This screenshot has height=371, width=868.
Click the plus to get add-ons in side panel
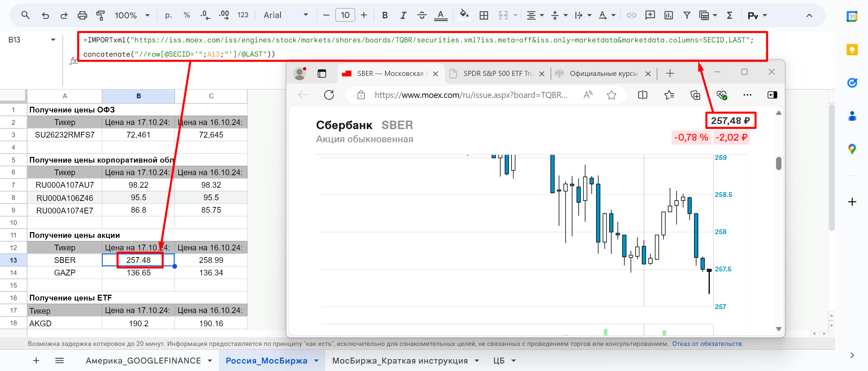(x=852, y=202)
